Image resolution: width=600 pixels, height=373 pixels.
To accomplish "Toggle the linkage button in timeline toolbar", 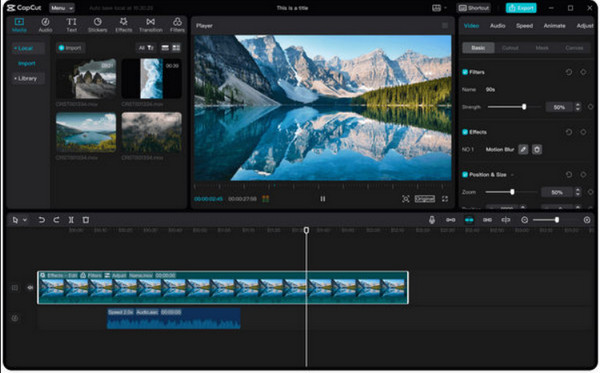I will (x=487, y=220).
